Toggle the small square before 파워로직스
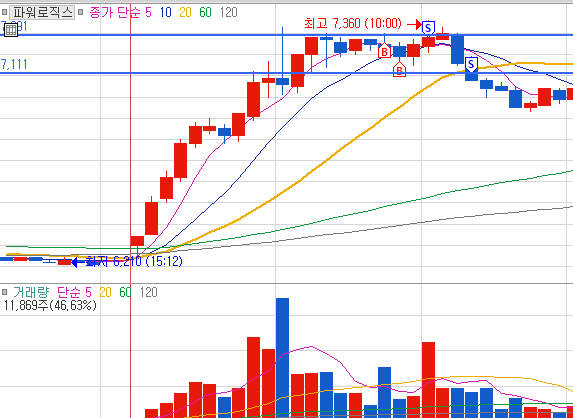 pyautogui.click(x=4, y=12)
